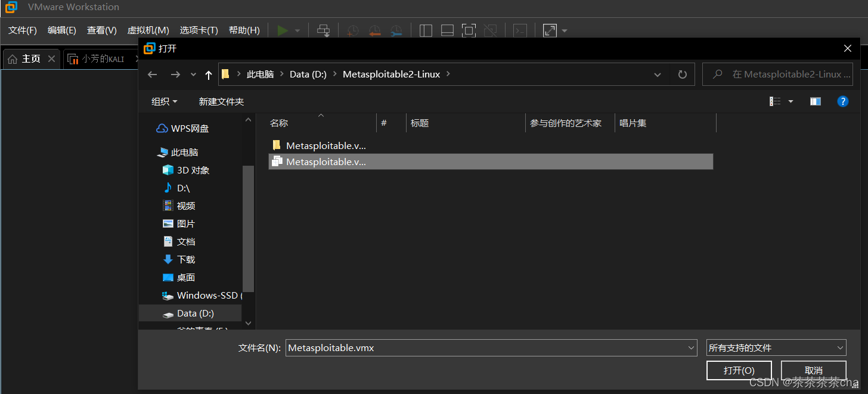Open the snapshot manager wrench icon
The width and height of the screenshot is (868, 394).
coord(396,30)
